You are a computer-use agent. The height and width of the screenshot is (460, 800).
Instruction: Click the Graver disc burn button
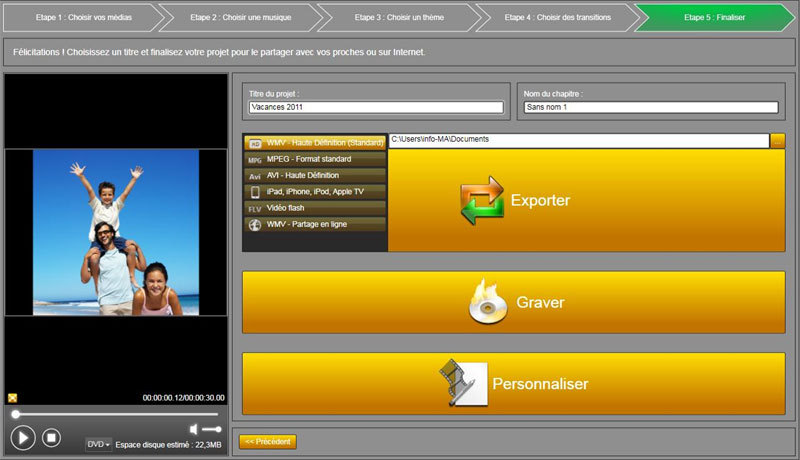tap(513, 302)
